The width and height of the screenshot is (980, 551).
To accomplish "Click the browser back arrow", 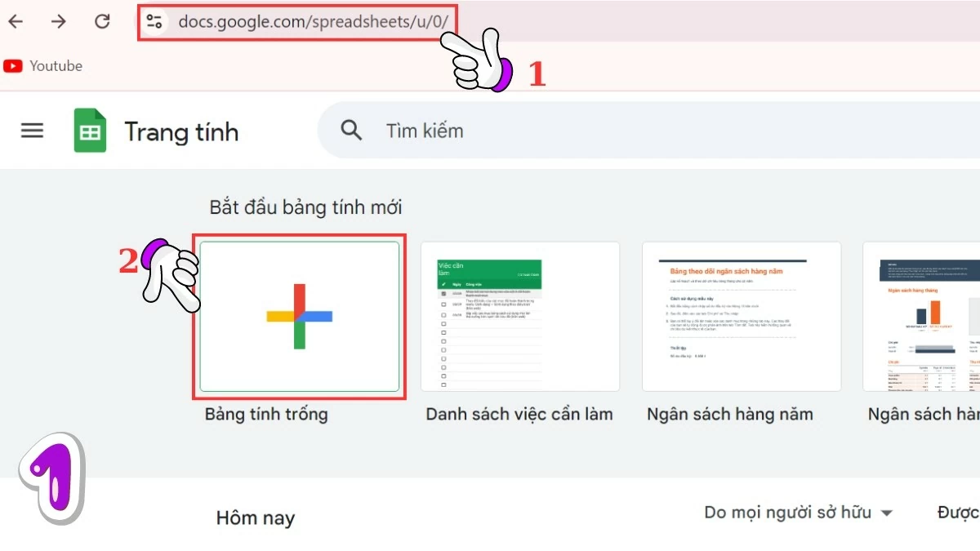I will [16, 21].
